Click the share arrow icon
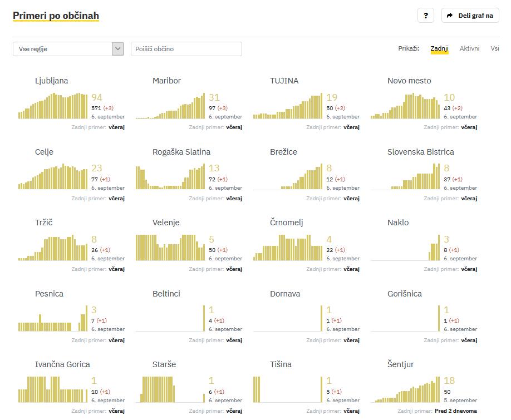Screen dimensions: 511x420 tap(450, 16)
